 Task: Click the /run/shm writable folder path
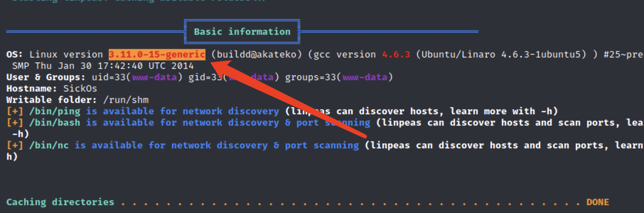point(126,100)
